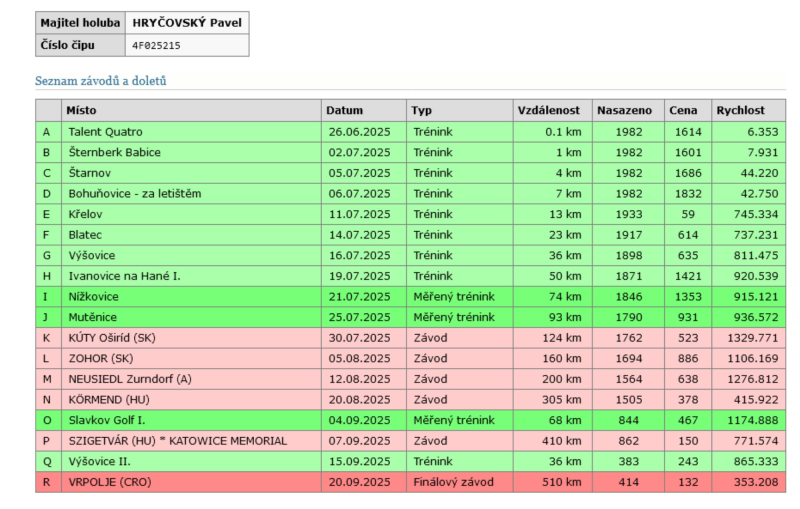Select SZIGETVÁR (HU) KATOWICE MEMORIAL row
The height and width of the screenshot is (509, 800).
coord(177,441)
